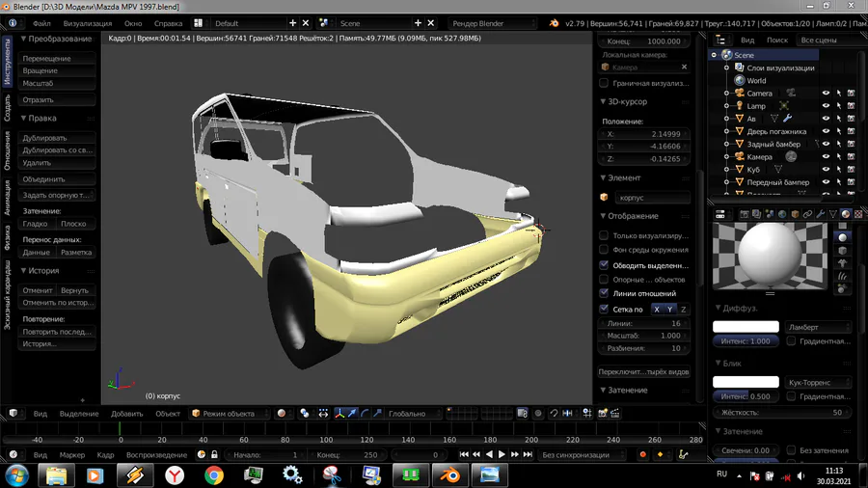The image size is (868, 488).
Task: Enable Только визуализиру... checkbox
Action: click(604, 235)
